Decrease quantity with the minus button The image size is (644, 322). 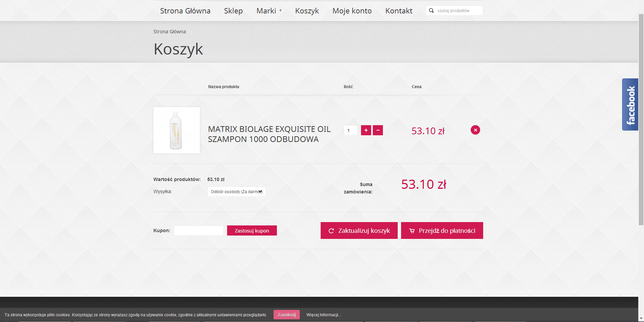378,130
